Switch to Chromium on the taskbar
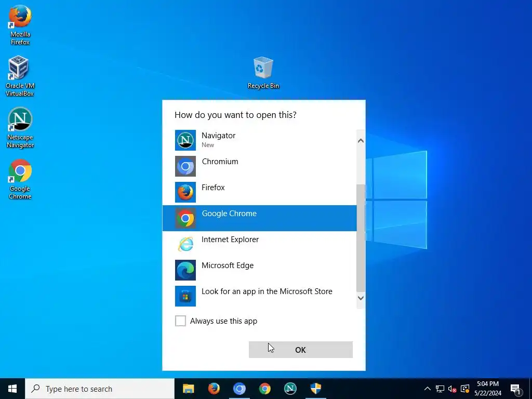532x399 pixels. point(239,389)
